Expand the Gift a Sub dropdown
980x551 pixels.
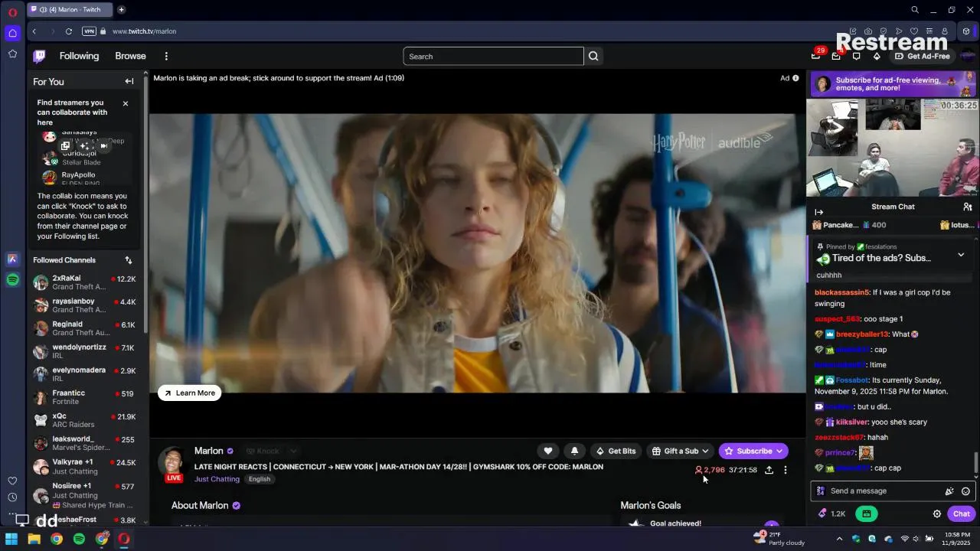pyautogui.click(x=680, y=451)
